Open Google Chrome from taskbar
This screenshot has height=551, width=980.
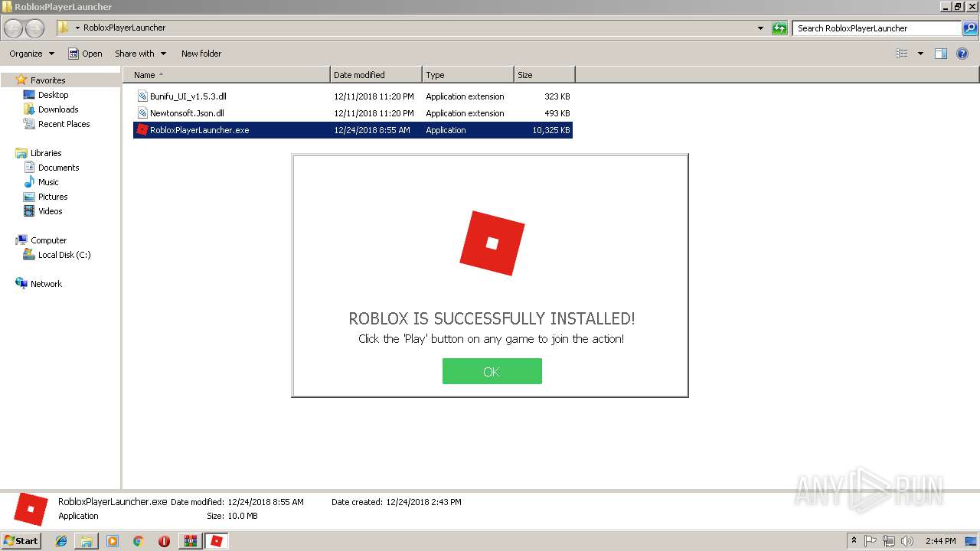pos(138,541)
